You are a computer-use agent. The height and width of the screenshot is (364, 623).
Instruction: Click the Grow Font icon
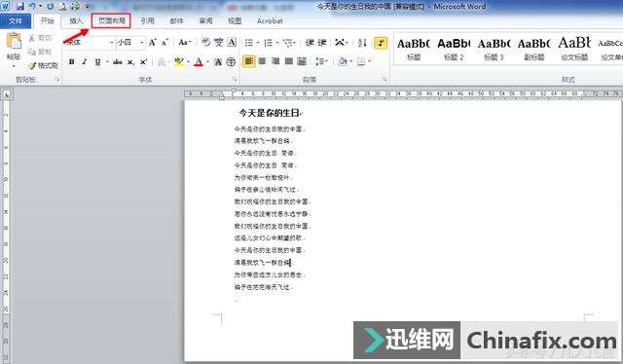click(x=152, y=42)
